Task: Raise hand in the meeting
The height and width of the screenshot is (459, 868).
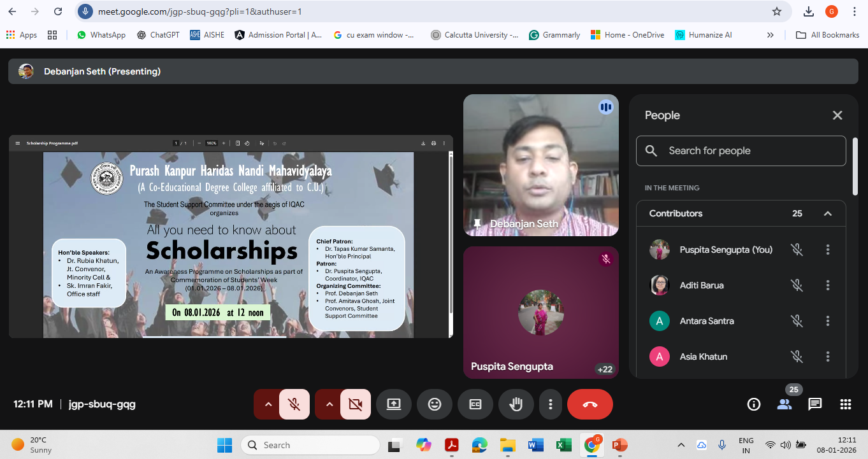Action: coord(516,404)
